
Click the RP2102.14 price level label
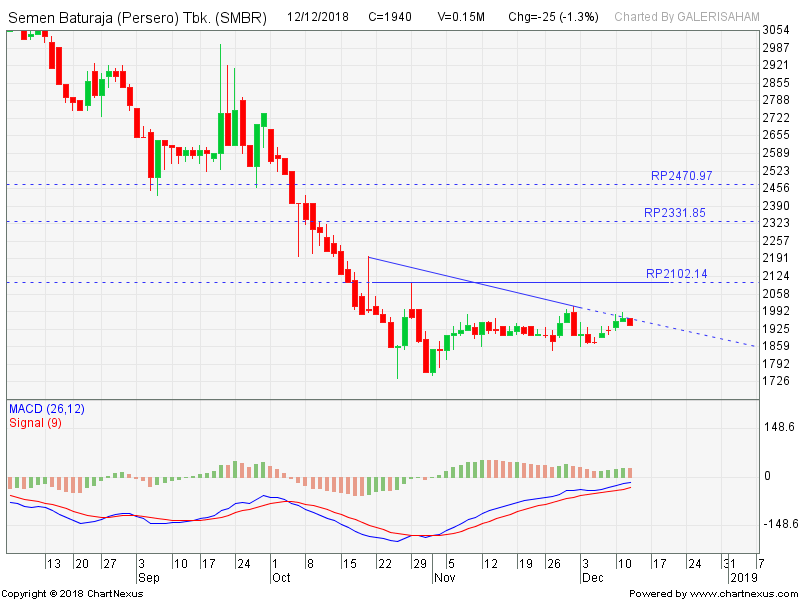678,274
